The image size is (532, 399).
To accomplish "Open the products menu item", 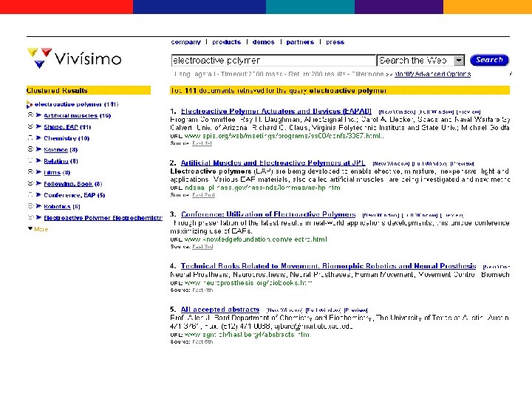I will click(226, 42).
